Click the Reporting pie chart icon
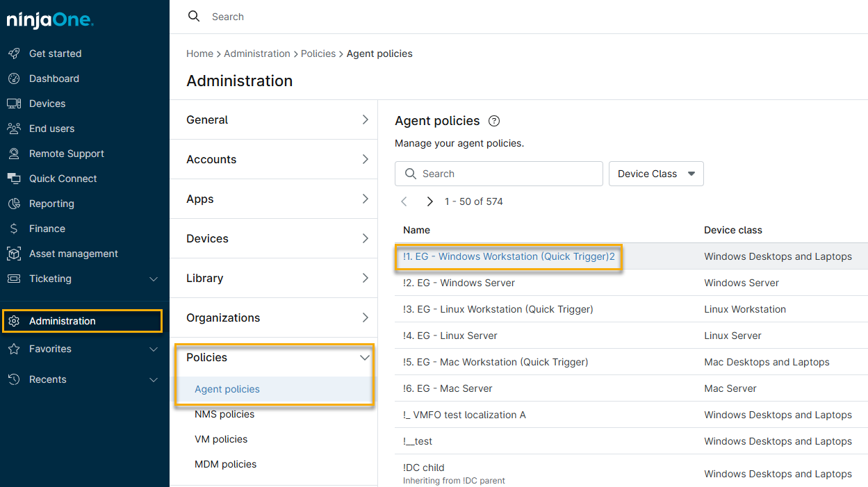This screenshot has height=487, width=868. tap(14, 204)
